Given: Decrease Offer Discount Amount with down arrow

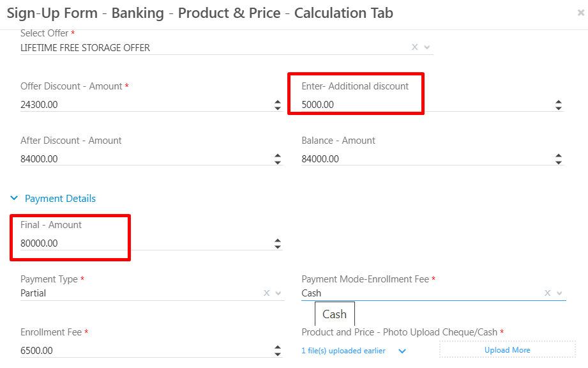Looking at the screenshot, I should [x=278, y=108].
